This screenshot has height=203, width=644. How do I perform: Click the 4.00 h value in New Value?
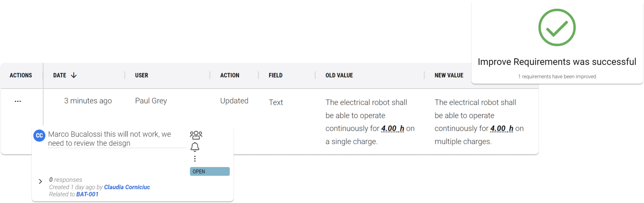click(x=502, y=129)
